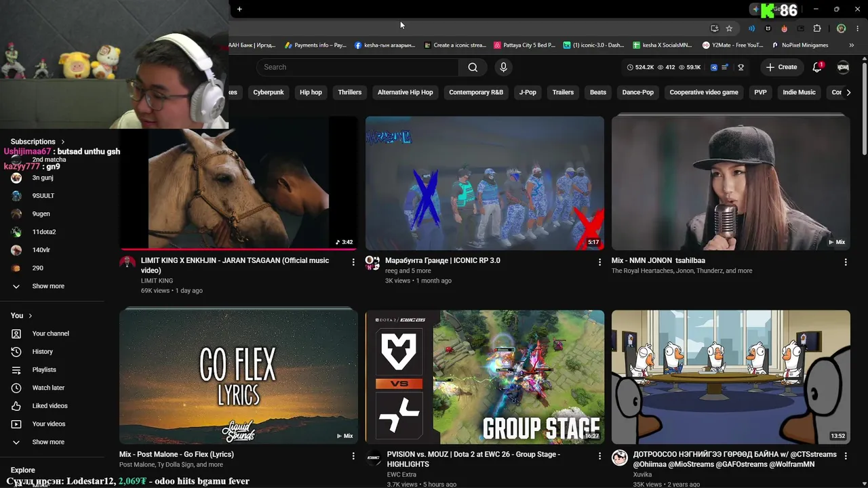Click the YouTube search magnifier button

[473, 67]
